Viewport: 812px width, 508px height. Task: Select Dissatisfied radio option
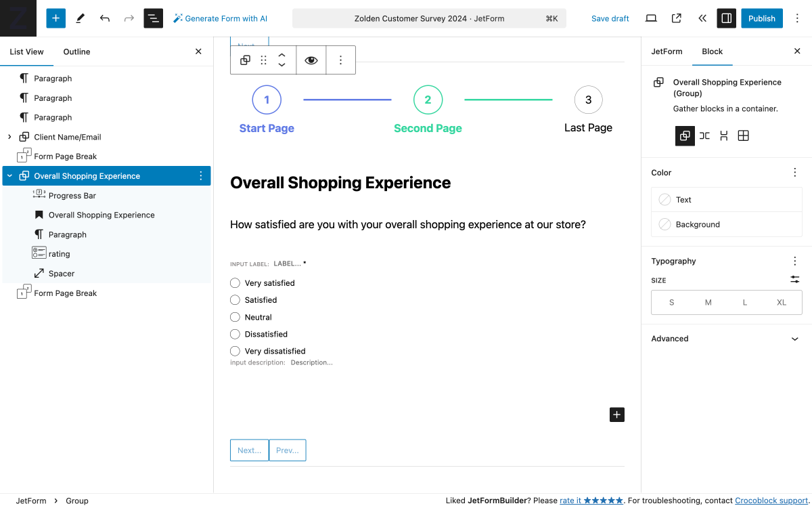click(x=235, y=334)
